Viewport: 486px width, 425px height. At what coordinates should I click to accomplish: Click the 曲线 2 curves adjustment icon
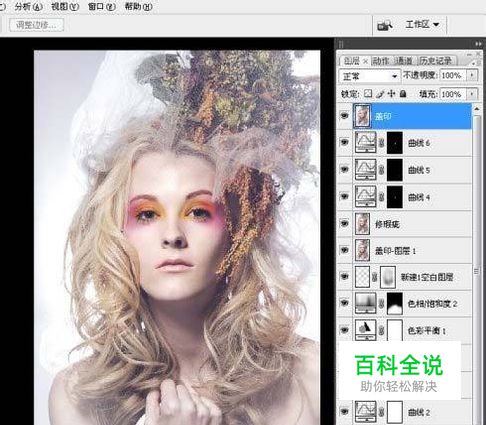(x=365, y=412)
